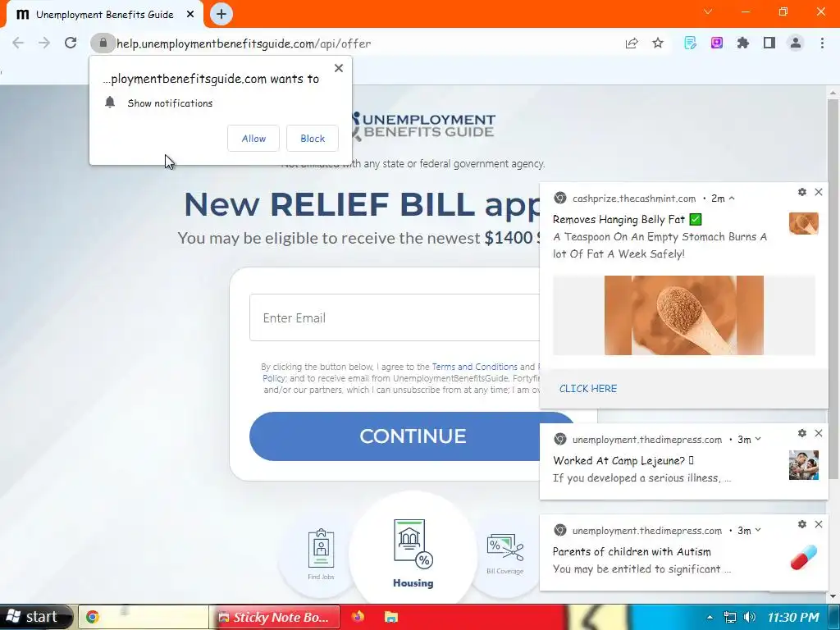Click the lock icon in the address bar
This screenshot has width=840, height=630.
click(103, 43)
